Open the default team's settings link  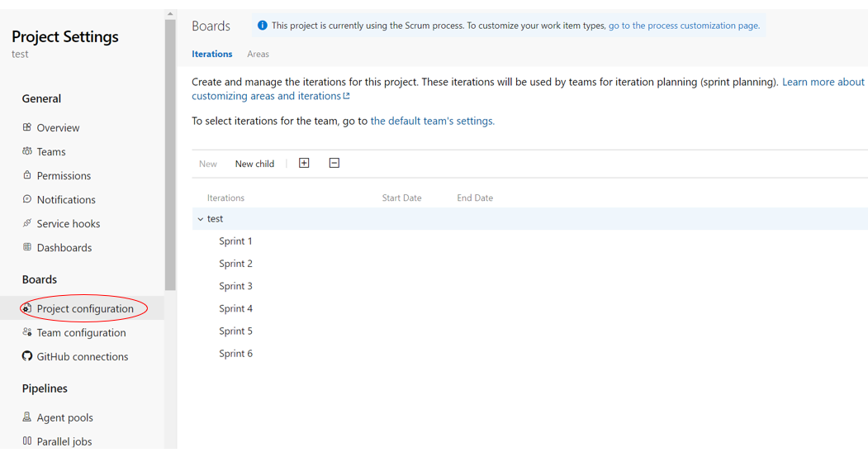[x=432, y=121]
